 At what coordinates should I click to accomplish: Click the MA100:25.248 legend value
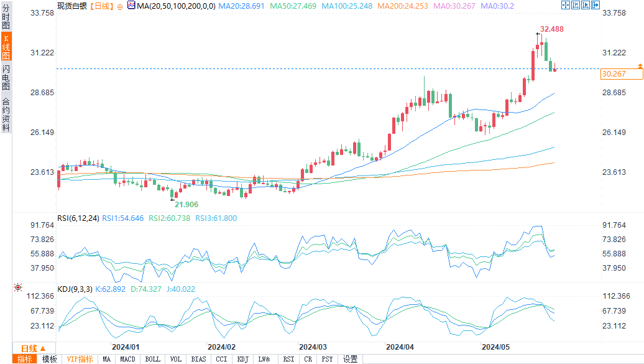[x=347, y=6]
